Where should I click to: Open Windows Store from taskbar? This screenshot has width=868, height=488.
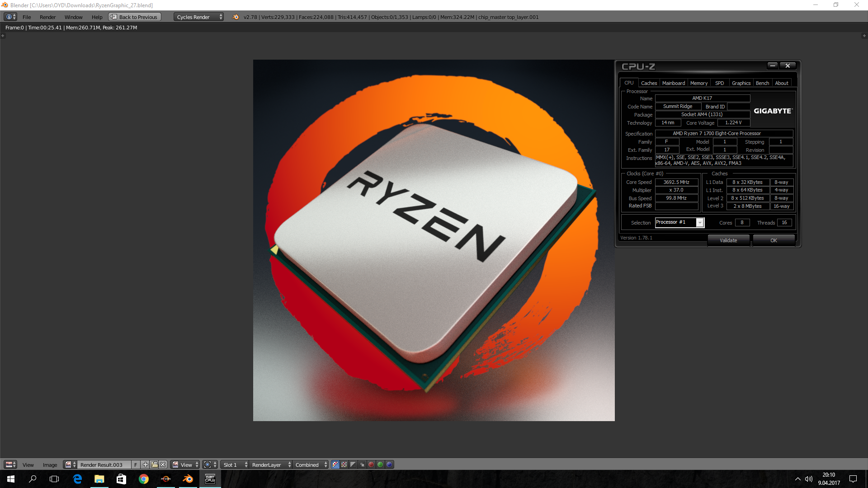click(x=121, y=479)
